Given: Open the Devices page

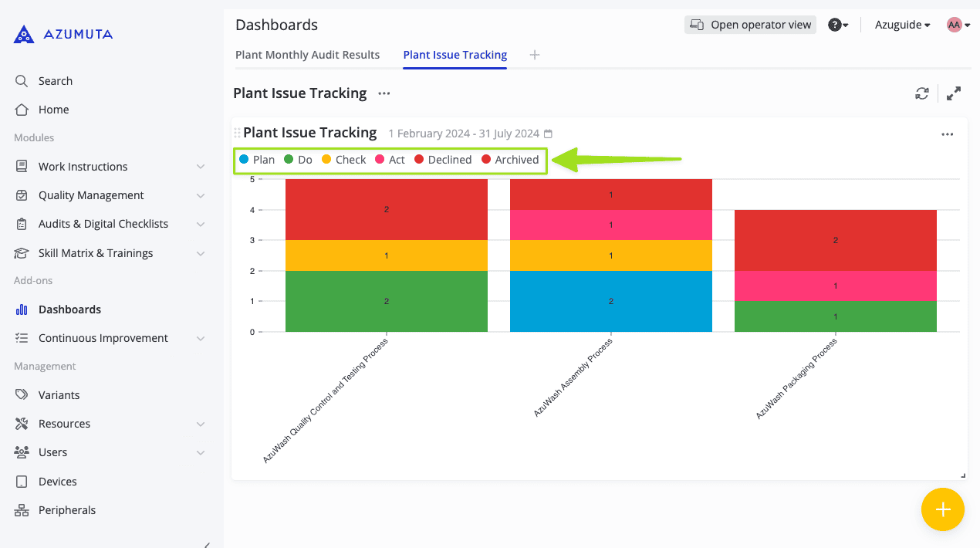Looking at the screenshot, I should [x=56, y=481].
